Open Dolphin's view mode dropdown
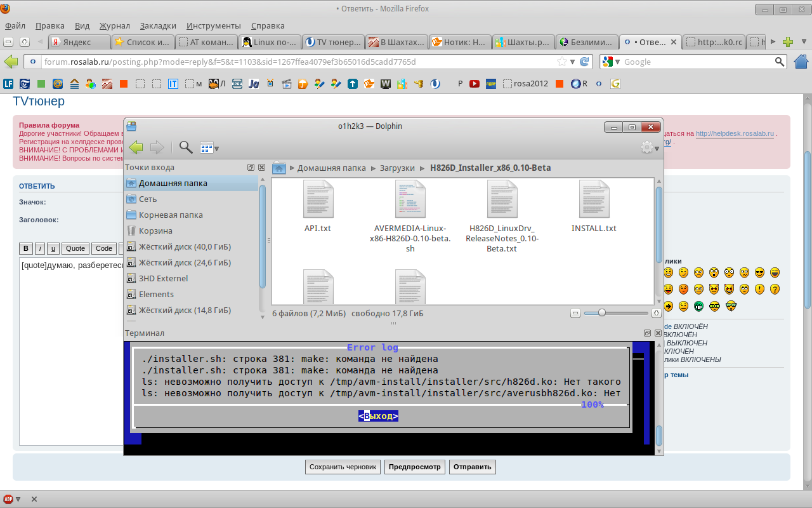This screenshot has width=812, height=508. click(x=209, y=148)
